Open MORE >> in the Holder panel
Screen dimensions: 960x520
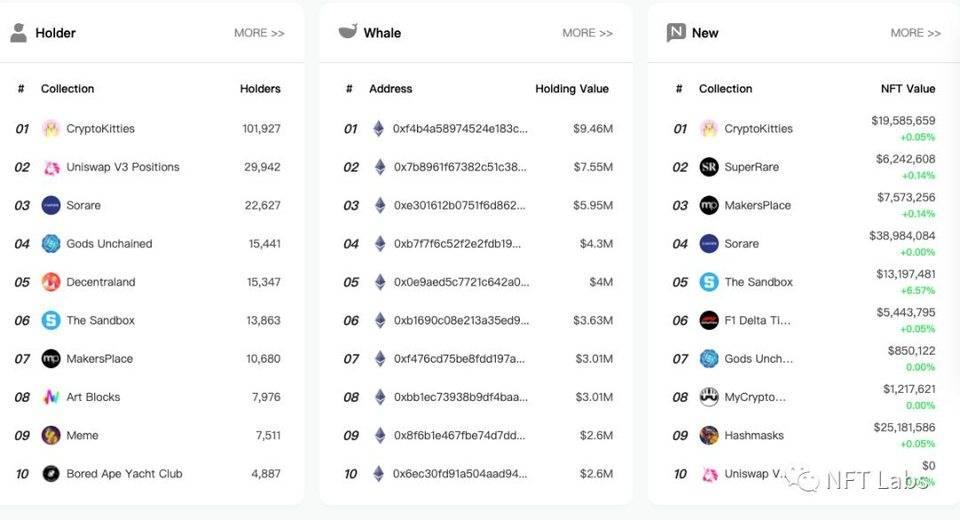click(x=259, y=33)
